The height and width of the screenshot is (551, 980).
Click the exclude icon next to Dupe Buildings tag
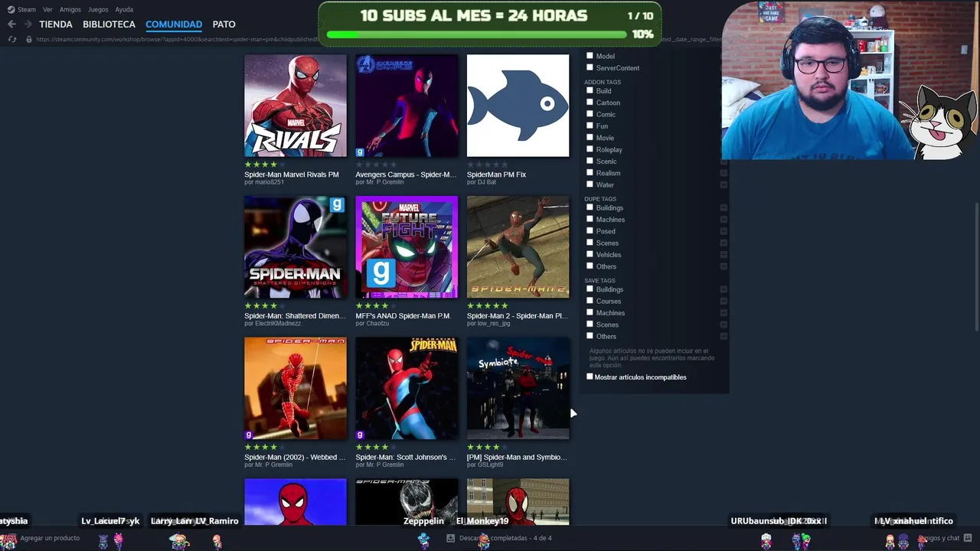coord(724,208)
